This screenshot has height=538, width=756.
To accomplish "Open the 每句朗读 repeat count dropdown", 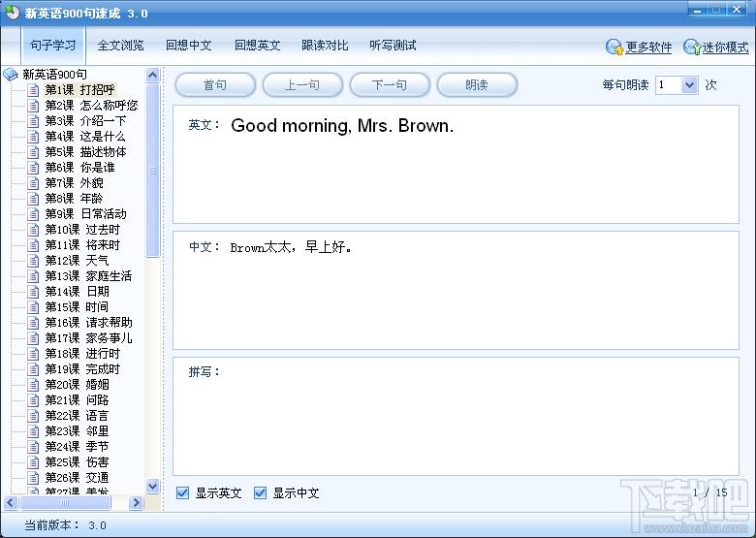I will click(689, 85).
